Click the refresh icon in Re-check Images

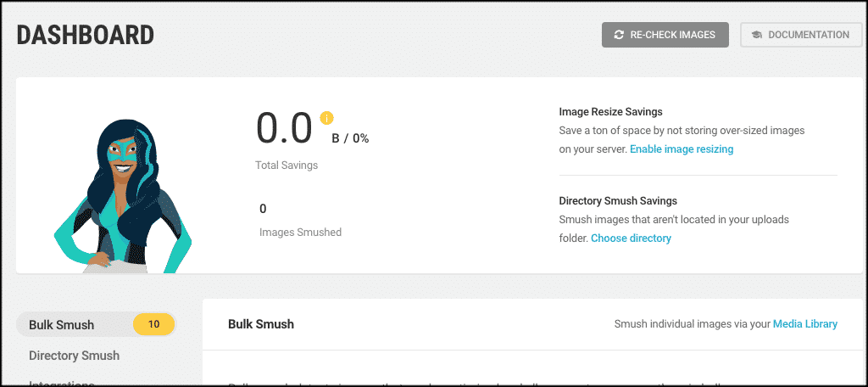tap(619, 35)
